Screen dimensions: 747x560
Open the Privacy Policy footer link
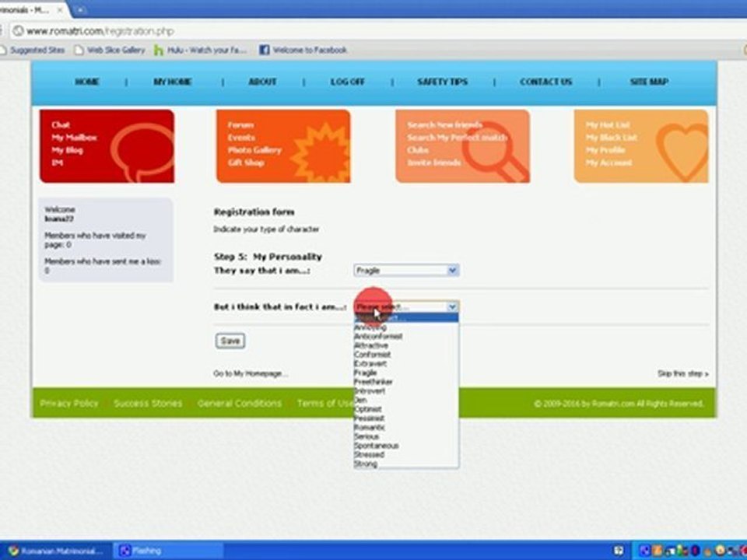coord(69,404)
